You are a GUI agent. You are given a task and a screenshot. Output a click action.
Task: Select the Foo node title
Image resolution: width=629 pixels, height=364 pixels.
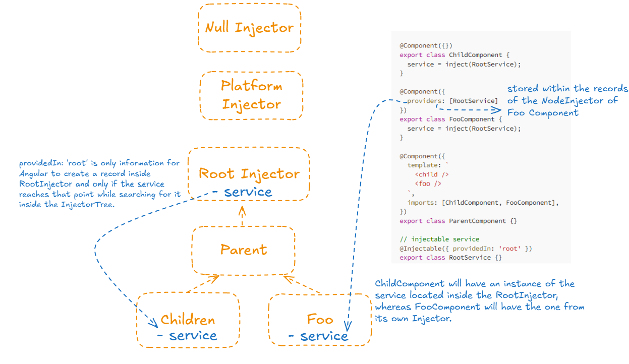click(320, 320)
